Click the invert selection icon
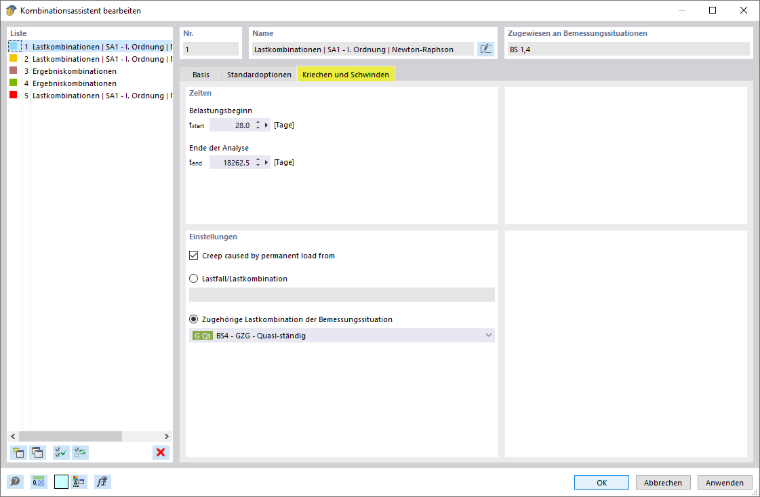Image resolution: width=760 pixels, height=497 pixels. 80,453
